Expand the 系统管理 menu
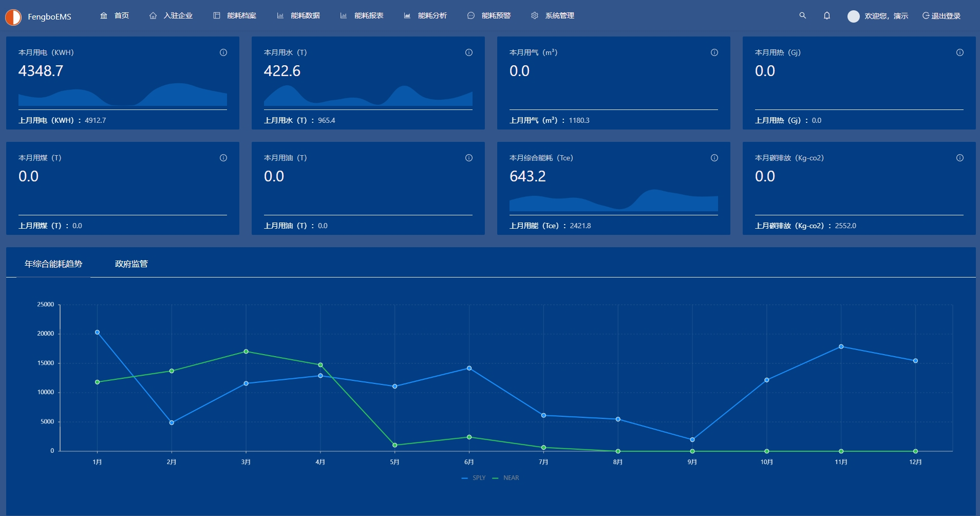Viewport: 980px width, 516px height. [x=553, y=16]
